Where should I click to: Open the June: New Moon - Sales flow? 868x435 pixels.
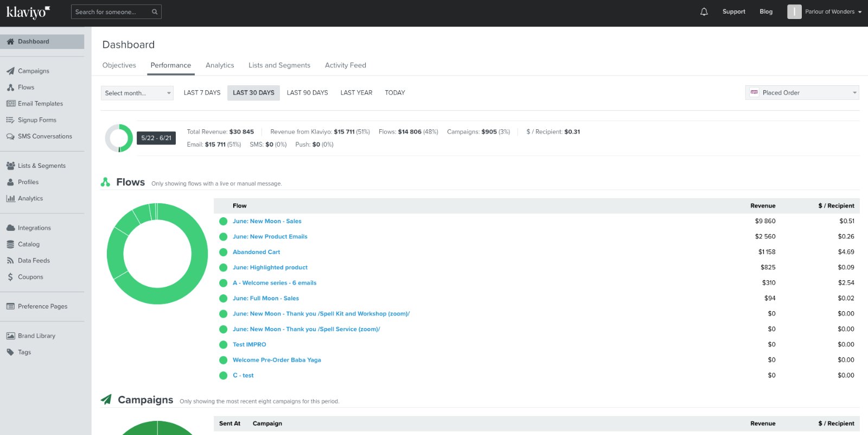click(267, 222)
